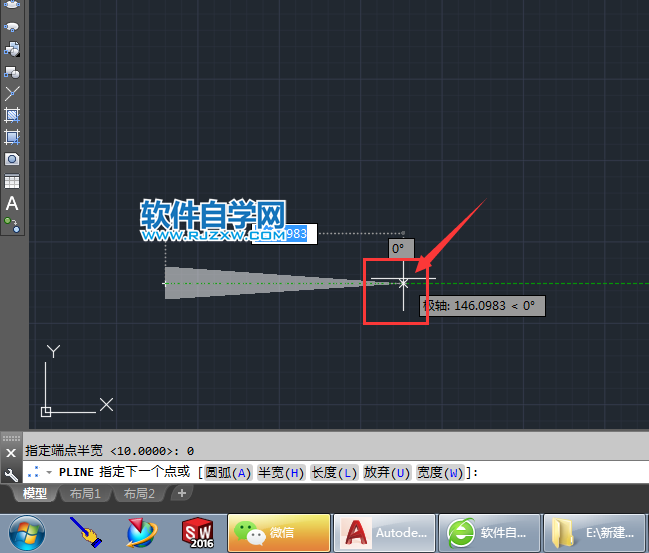Insert a Table with the table tool
Screen dimensions: 649x553
tap(12, 181)
